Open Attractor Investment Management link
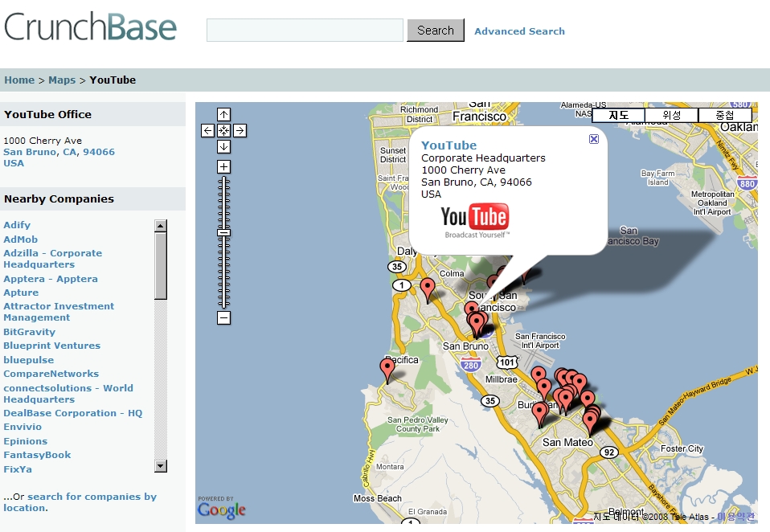 [59, 312]
